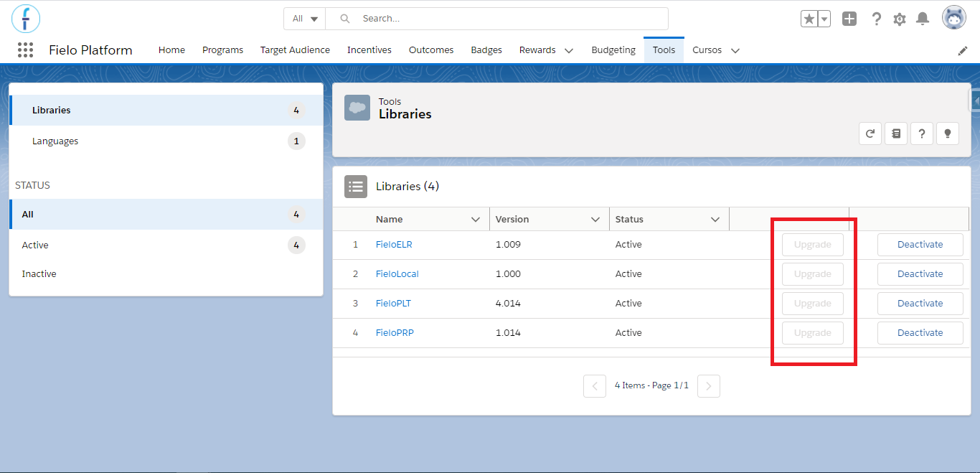
Task: Click the lightbulb tips icon
Action: [948, 133]
